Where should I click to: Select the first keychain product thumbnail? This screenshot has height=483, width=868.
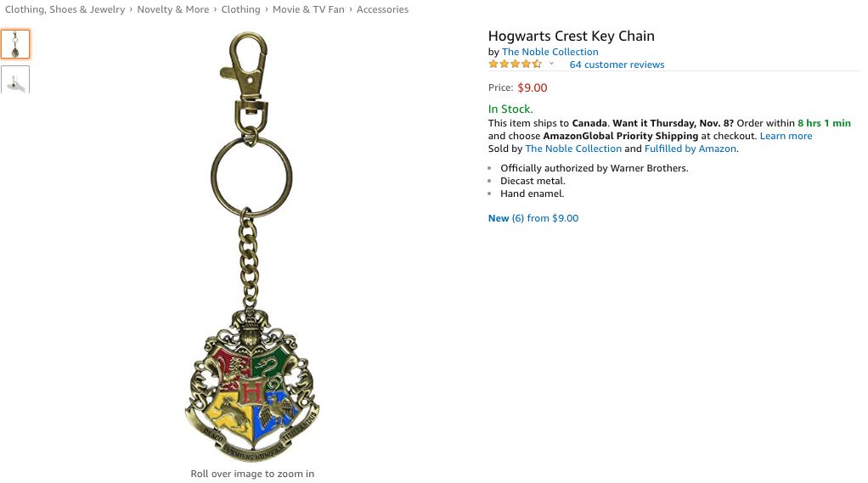pyautogui.click(x=15, y=44)
